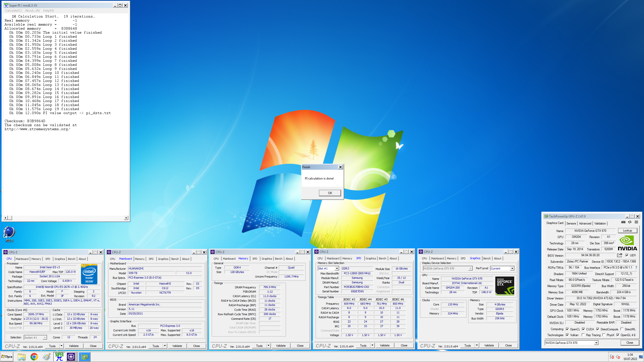This screenshot has width=644, height=362.
Task: Click the NVIDIA logo in GPU-Z
Action: coord(627,243)
